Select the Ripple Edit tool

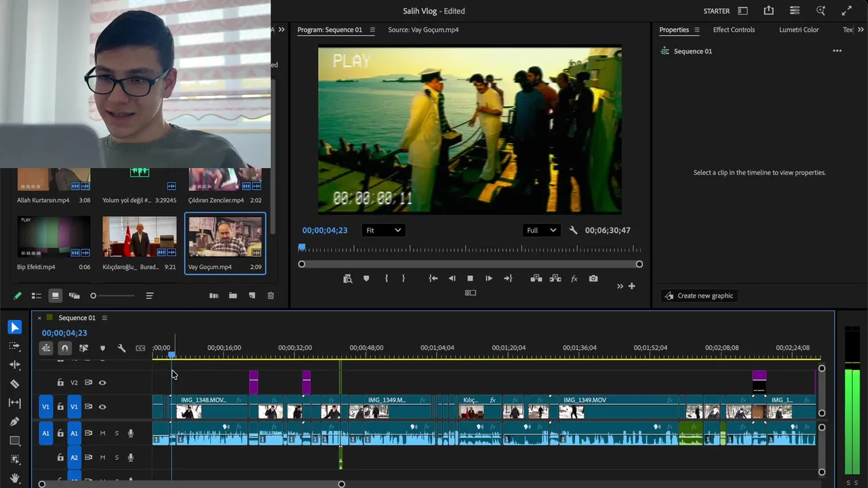[15, 365]
